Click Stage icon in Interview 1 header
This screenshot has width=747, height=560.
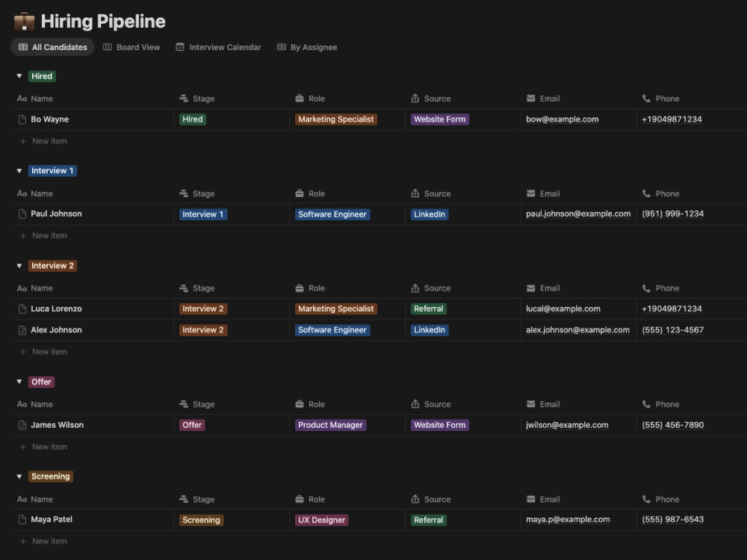click(184, 193)
